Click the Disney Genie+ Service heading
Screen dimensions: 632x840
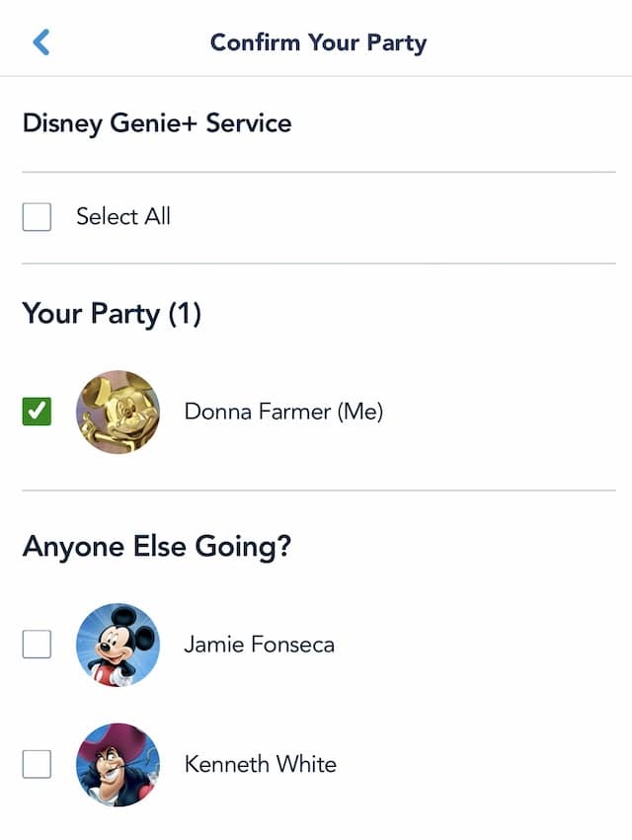click(x=157, y=123)
